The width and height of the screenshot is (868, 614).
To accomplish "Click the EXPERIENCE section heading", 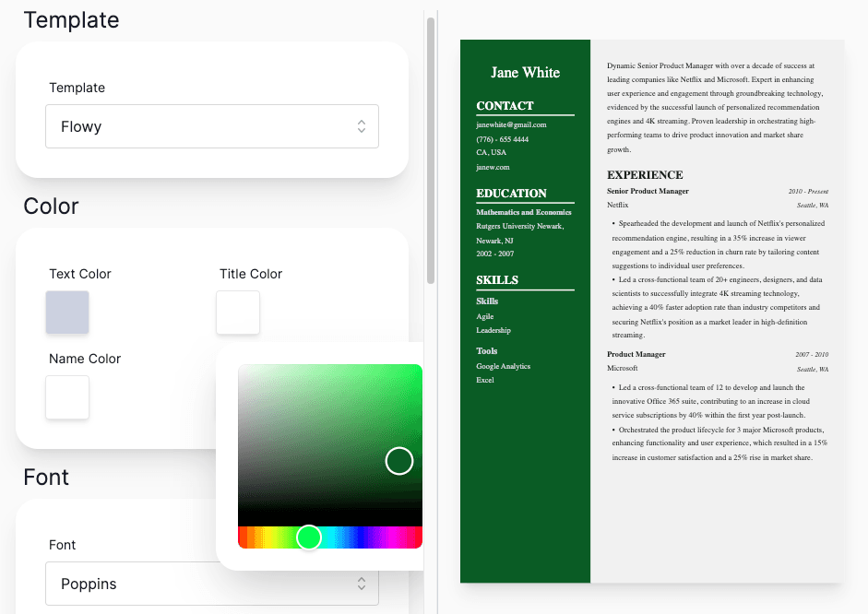I will 646,174.
